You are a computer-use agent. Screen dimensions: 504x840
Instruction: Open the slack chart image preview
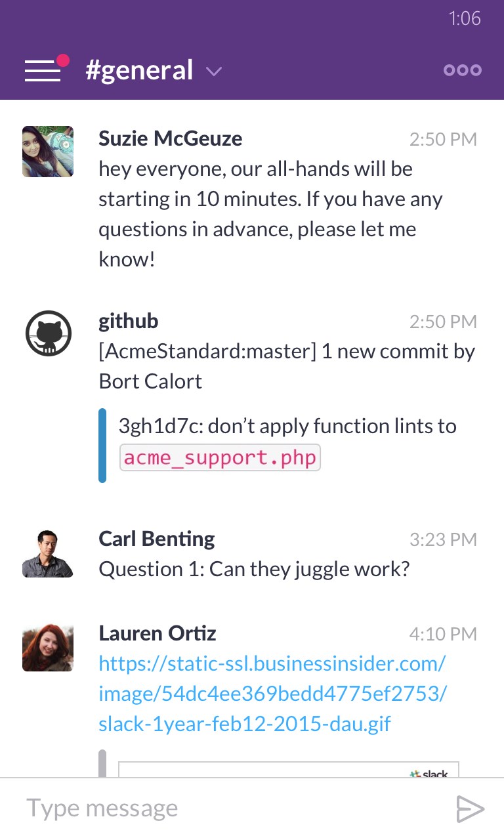(289, 769)
